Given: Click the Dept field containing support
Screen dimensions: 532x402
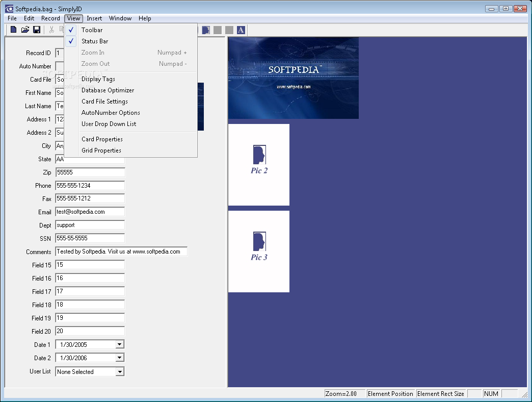Looking at the screenshot, I should (x=90, y=225).
